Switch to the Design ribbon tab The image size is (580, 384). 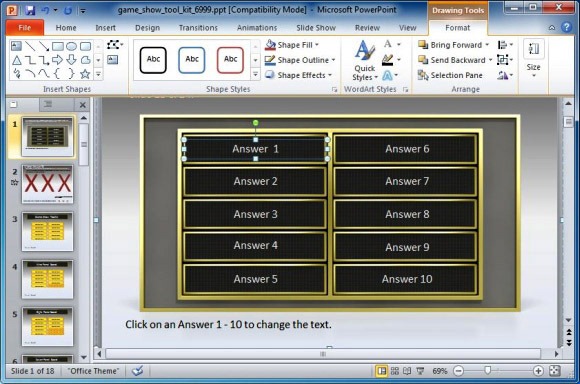147,27
